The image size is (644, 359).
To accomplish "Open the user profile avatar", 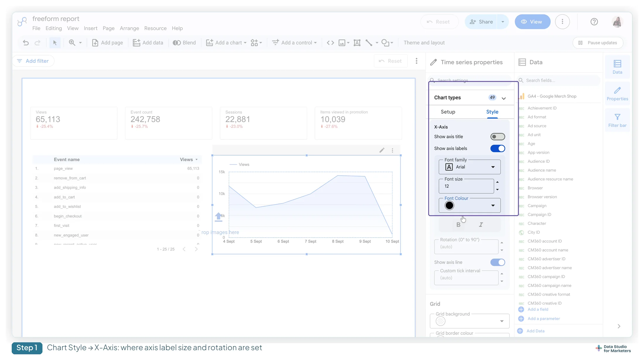I will tap(617, 22).
